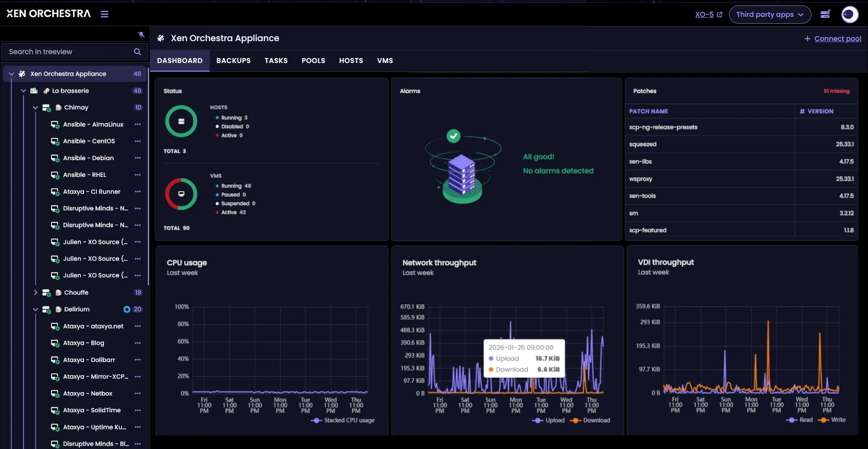This screenshot has height=449, width=868.
Task: Click the 51 missing patches label
Action: [x=836, y=91]
